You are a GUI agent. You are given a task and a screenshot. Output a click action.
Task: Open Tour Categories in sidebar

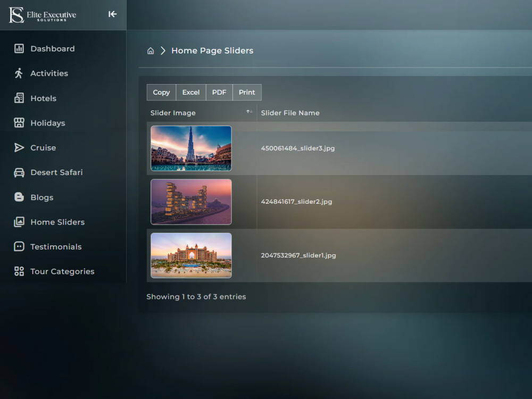63,271
